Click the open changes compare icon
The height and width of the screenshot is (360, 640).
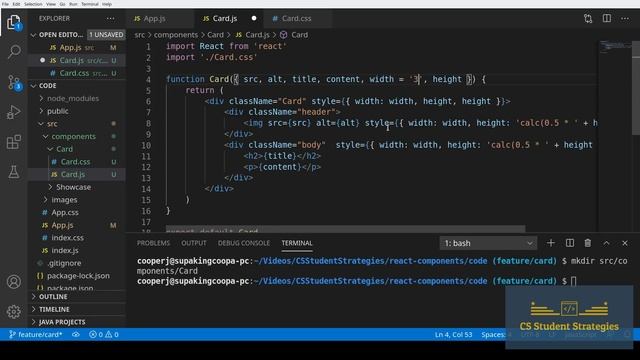click(588, 18)
